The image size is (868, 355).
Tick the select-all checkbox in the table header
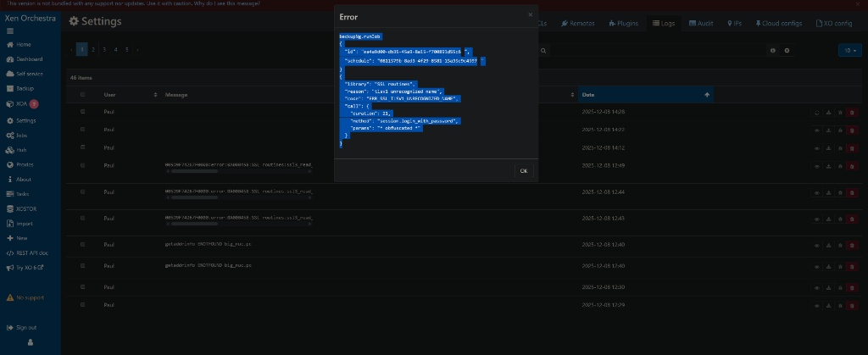pyautogui.click(x=82, y=94)
